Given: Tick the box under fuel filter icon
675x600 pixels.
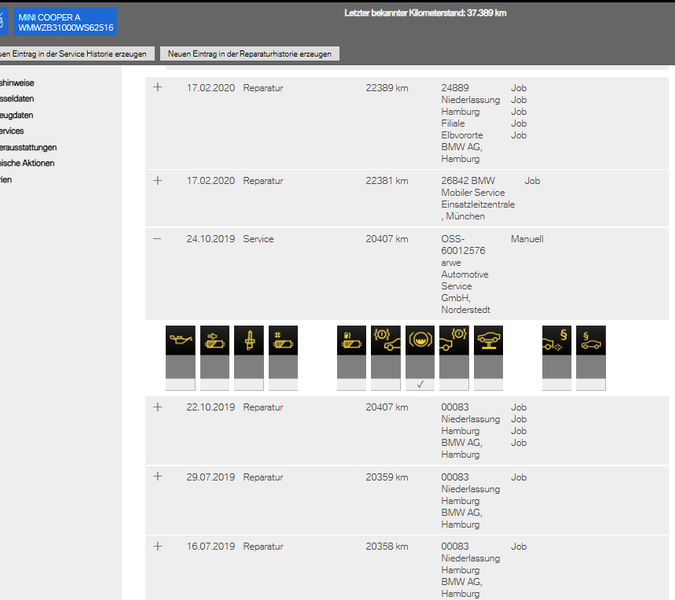Looking at the screenshot, I should [x=352, y=384].
